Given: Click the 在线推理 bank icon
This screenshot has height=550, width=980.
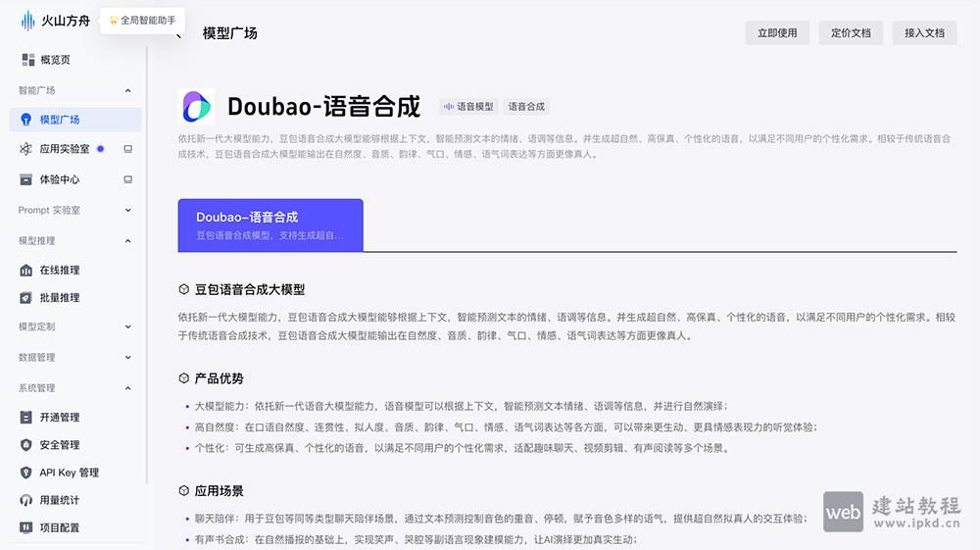Looking at the screenshot, I should click(x=25, y=270).
